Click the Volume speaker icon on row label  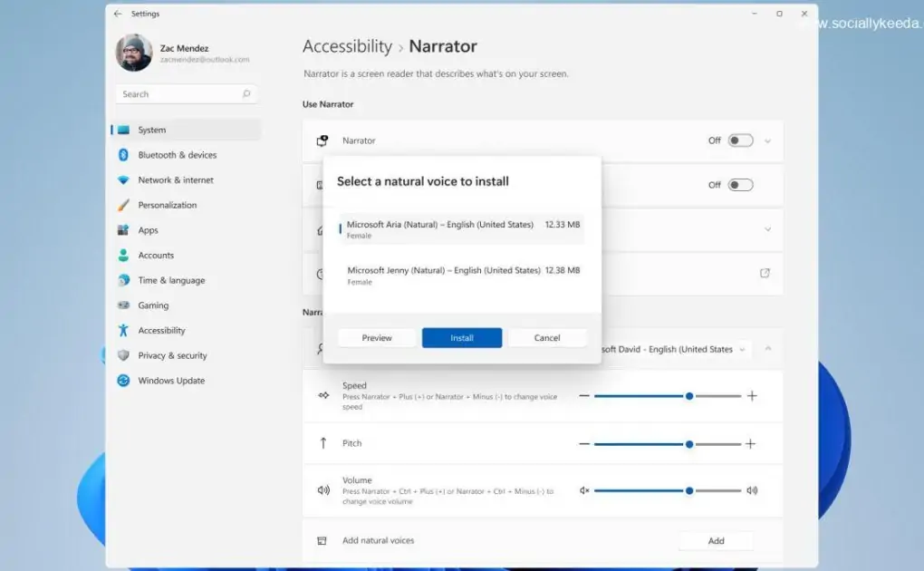click(x=323, y=490)
